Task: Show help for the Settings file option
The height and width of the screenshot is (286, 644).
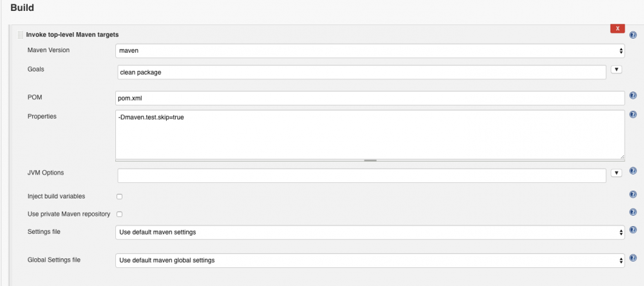Action: (633, 230)
